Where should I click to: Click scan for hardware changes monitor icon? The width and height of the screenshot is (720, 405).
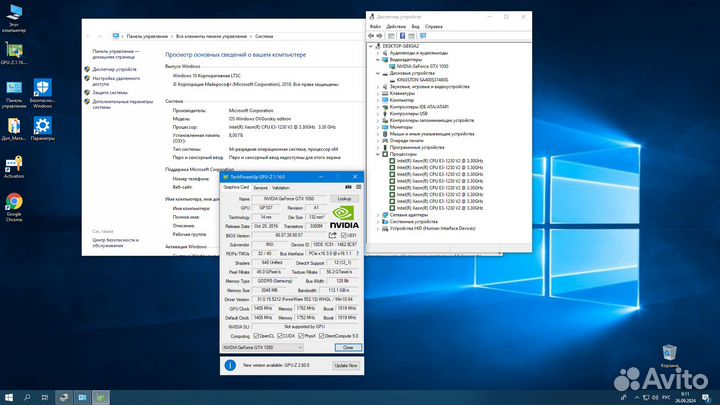point(423,36)
